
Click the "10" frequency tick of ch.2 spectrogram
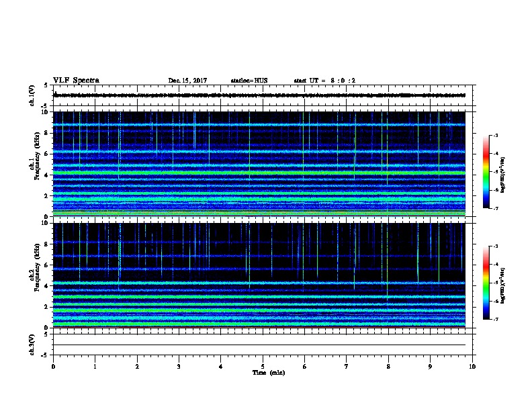[x=46, y=223]
